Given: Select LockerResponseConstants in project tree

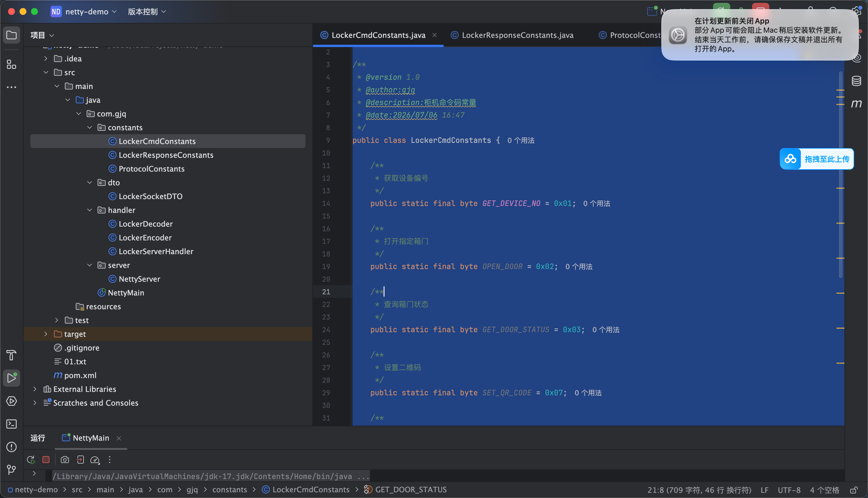Looking at the screenshot, I should click(x=166, y=155).
